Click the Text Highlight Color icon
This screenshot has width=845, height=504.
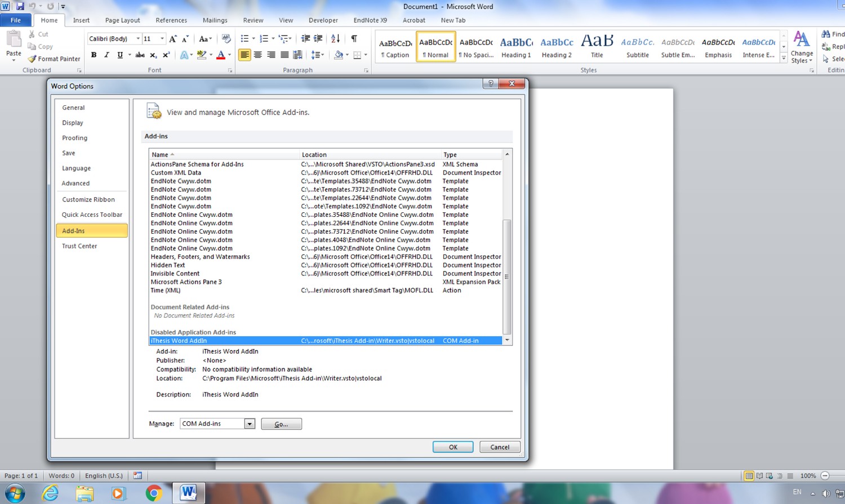(201, 55)
